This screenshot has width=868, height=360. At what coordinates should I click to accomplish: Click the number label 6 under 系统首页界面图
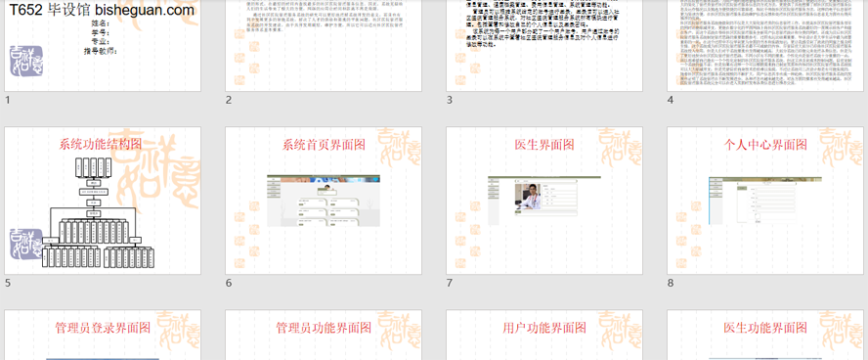pos(229,283)
